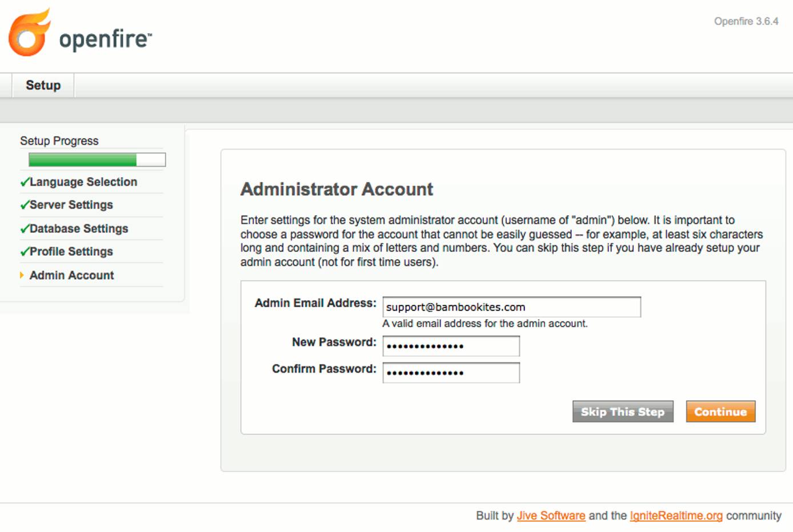This screenshot has width=793, height=532.
Task: Click the green checkmark beside Server Settings
Action: [x=23, y=204]
